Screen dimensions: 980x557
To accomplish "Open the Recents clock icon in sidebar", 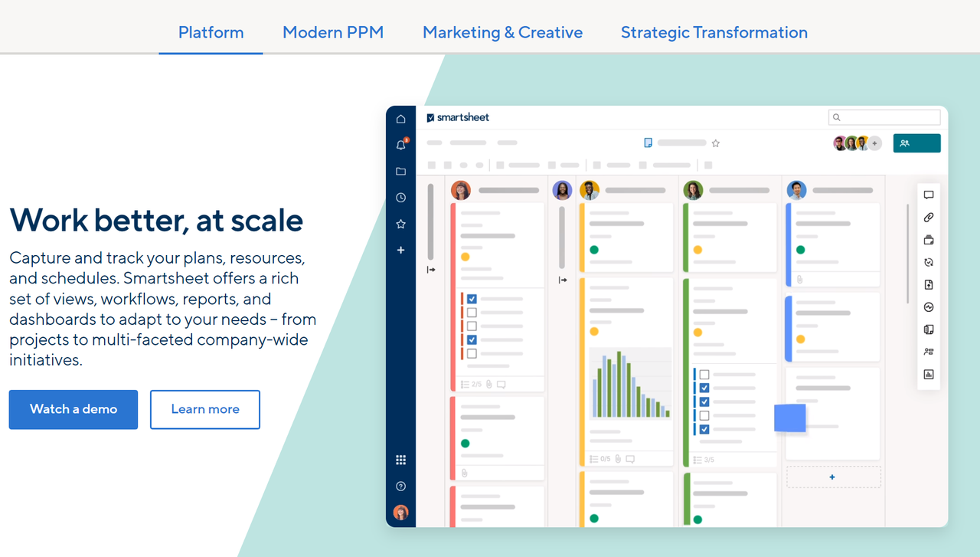I will tap(400, 198).
